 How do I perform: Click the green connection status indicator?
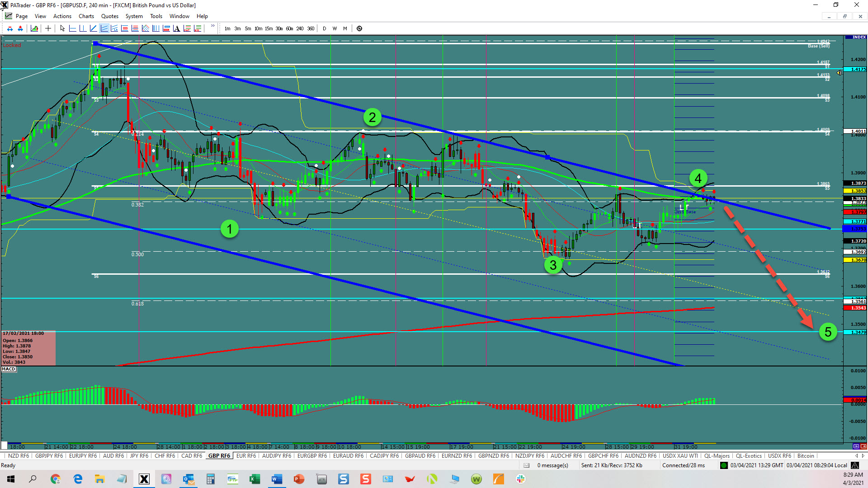724,465
